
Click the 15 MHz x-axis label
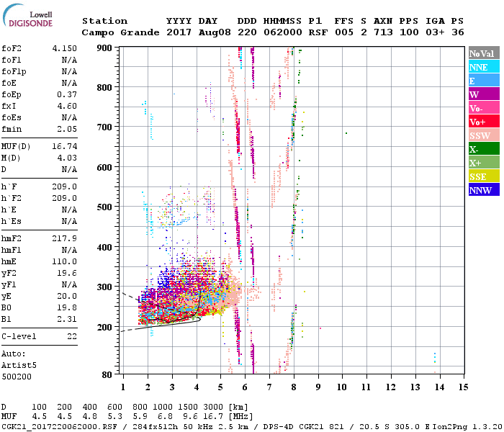[463, 387]
